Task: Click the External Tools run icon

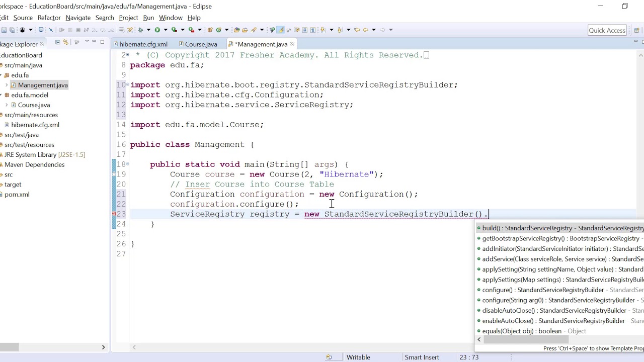Action: 191,30
